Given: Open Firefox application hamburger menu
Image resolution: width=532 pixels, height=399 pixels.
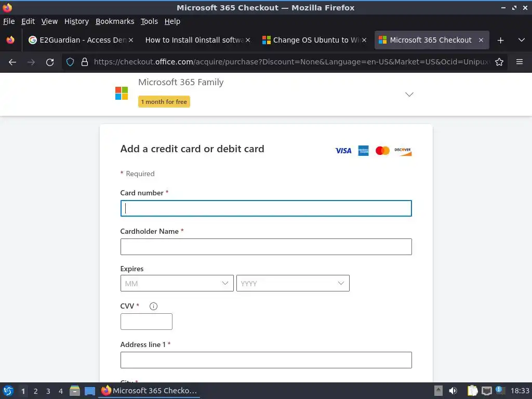Looking at the screenshot, I should 520,62.
